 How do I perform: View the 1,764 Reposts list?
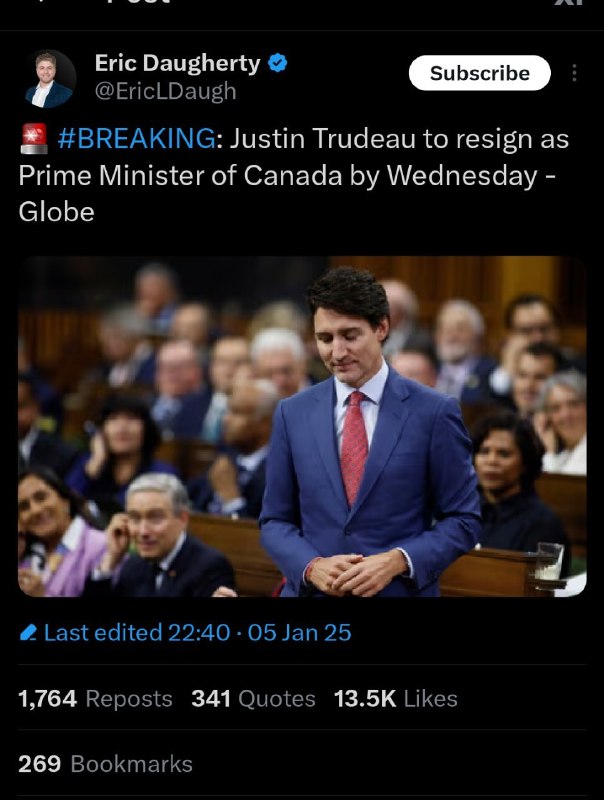tap(95, 698)
